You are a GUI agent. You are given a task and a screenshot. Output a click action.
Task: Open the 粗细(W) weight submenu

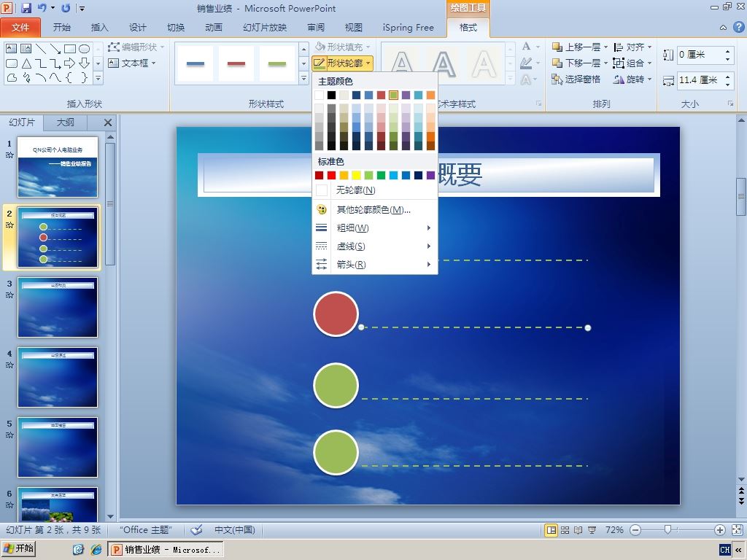[x=375, y=228]
